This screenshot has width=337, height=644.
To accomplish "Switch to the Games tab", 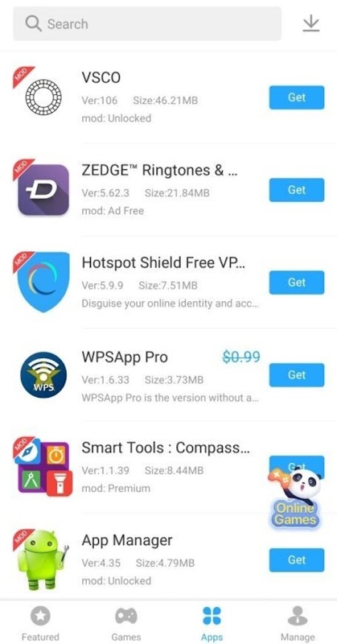I will point(126,623).
